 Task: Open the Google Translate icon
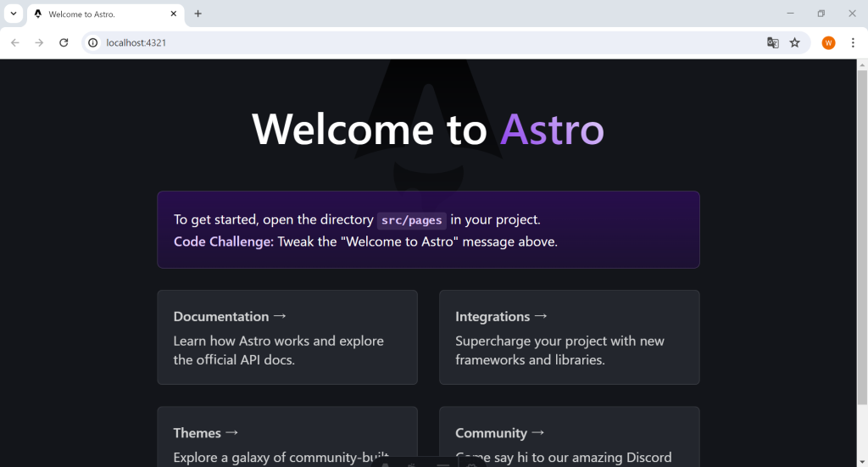coord(773,42)
